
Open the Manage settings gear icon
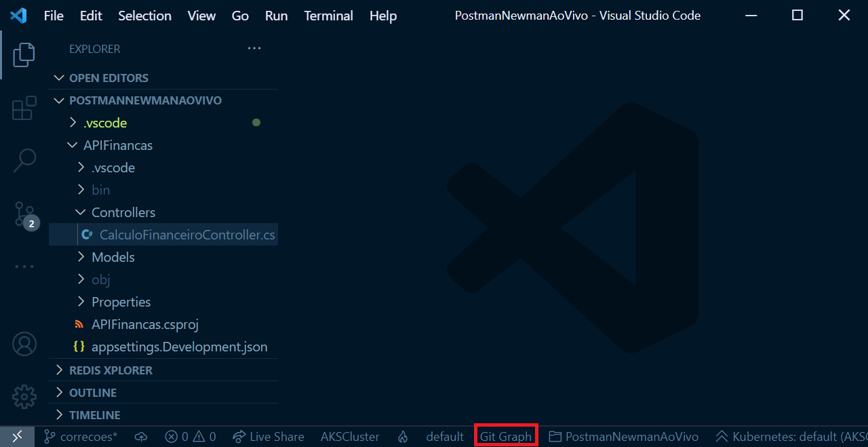pos(24,396)
